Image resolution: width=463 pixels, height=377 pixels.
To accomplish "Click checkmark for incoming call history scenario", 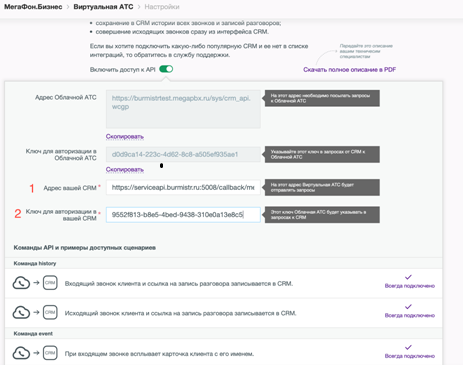I will (408, 277).
